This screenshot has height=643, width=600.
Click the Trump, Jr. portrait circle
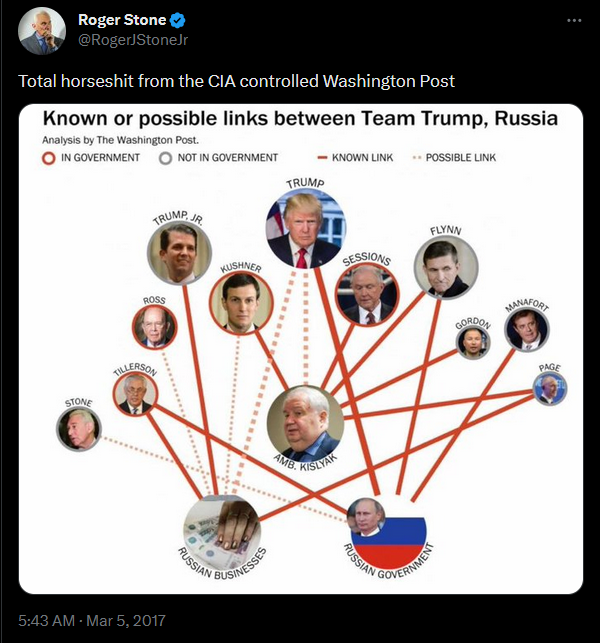point(179,253)
